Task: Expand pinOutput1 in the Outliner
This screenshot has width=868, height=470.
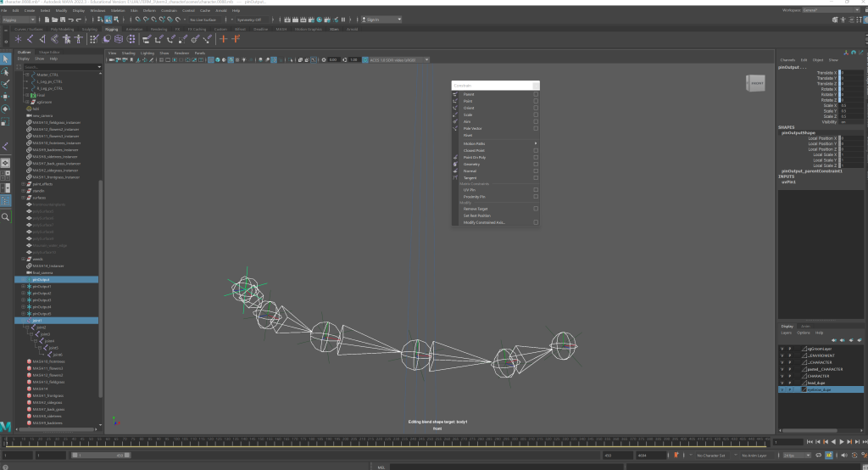Action: coord(23,287)
